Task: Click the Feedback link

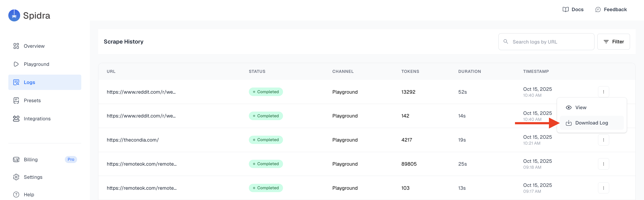Action: coord(611,9)
